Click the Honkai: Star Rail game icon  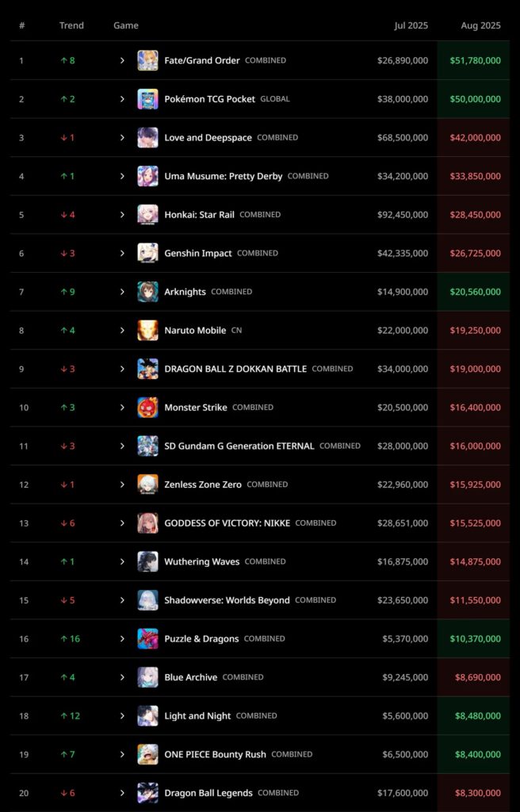click(147, 215)
